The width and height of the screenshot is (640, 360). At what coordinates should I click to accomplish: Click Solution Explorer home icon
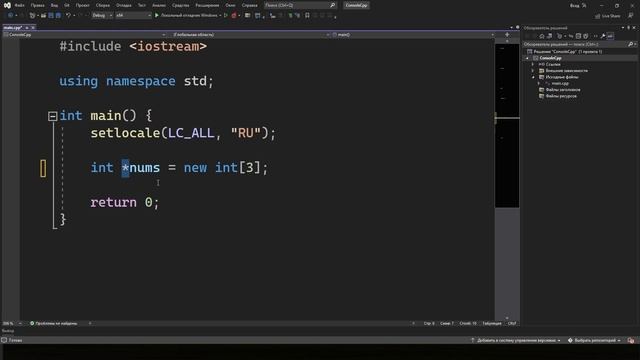click(x=542, y=36)
